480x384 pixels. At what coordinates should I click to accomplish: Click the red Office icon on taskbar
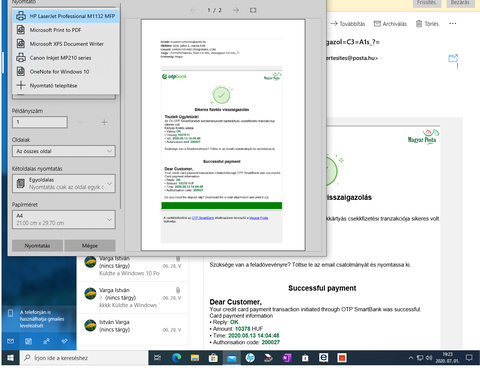pos(342,358)
